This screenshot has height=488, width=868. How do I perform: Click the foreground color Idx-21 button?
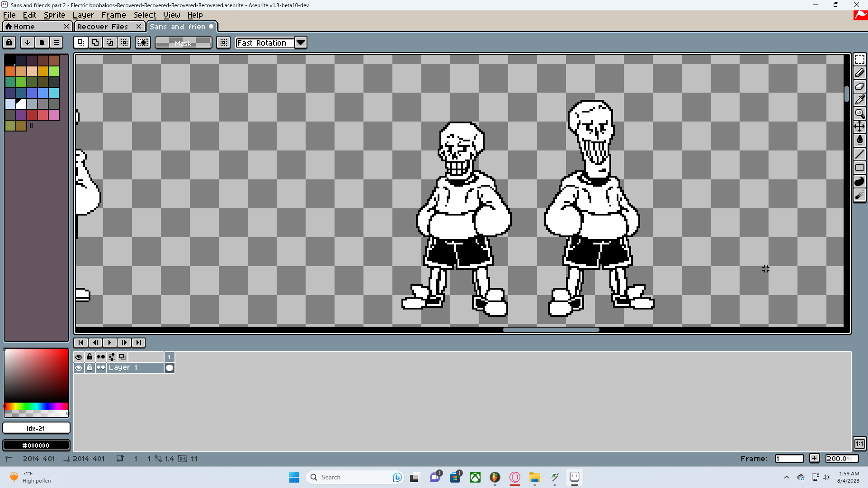point(36,428)
